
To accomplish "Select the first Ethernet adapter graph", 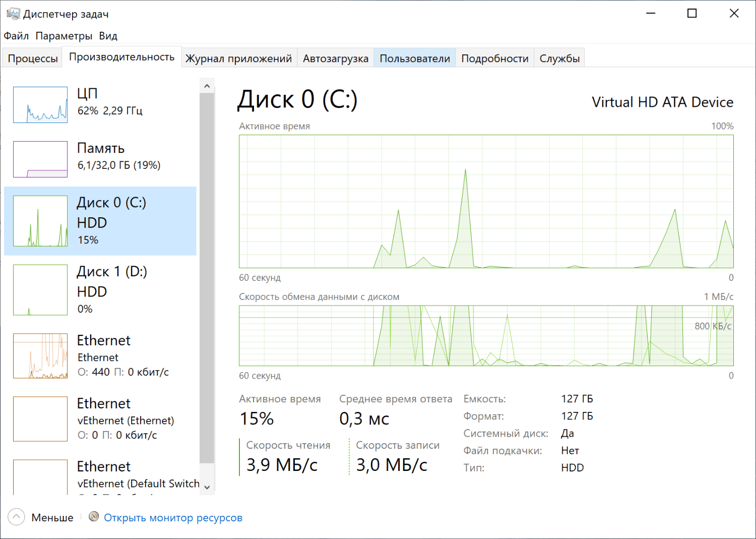I will [40, 356].
